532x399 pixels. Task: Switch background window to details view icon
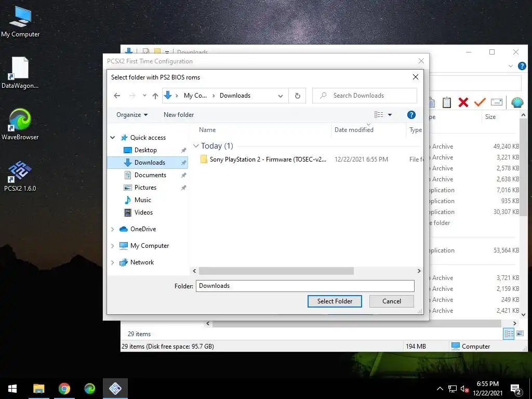tap(509, 334)
